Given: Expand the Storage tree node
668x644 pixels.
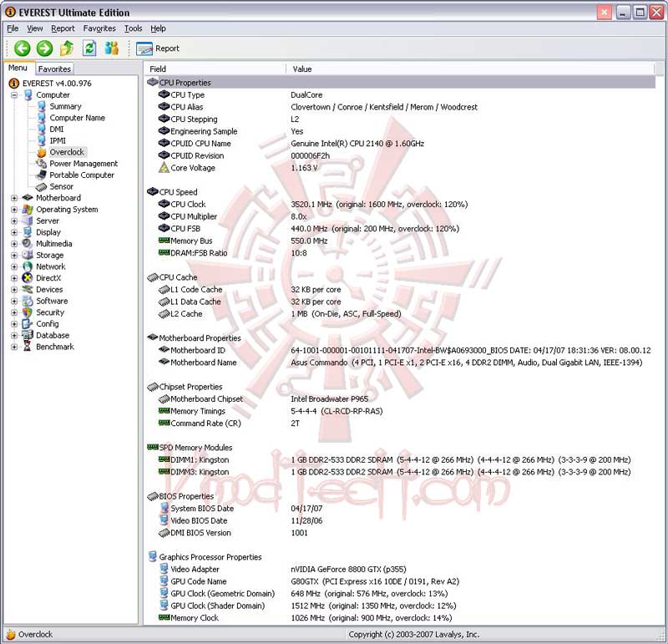Looking at the screenshot, I should click(14, 256).
